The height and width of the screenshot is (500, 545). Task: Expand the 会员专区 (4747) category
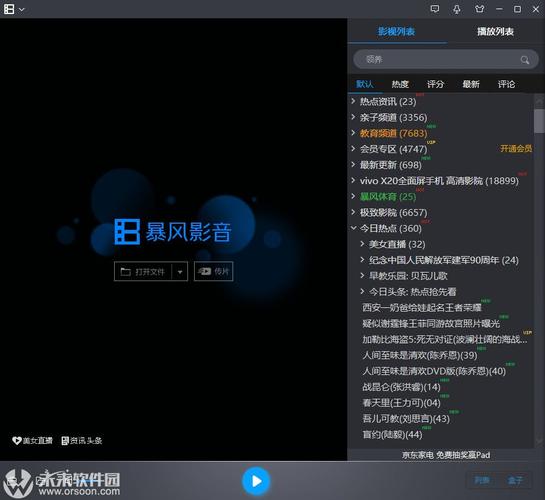pyautogui.click(x=353, y=149)
